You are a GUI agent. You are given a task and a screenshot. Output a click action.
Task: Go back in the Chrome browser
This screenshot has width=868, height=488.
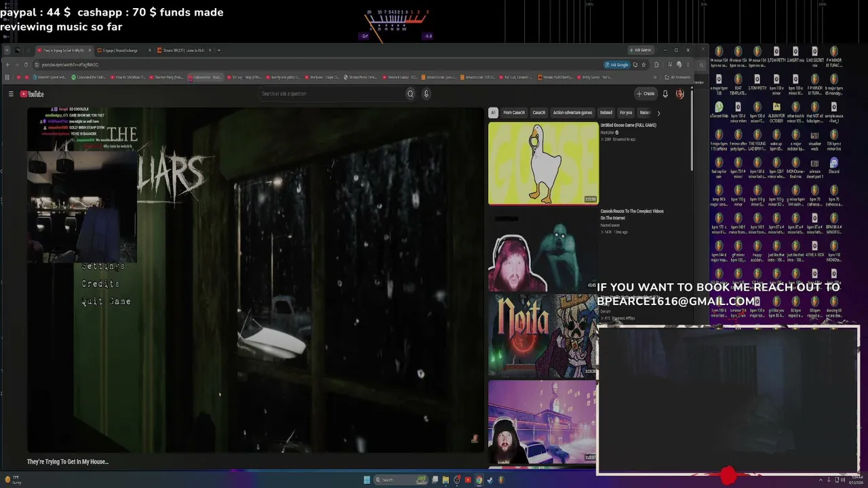[7, 65]
